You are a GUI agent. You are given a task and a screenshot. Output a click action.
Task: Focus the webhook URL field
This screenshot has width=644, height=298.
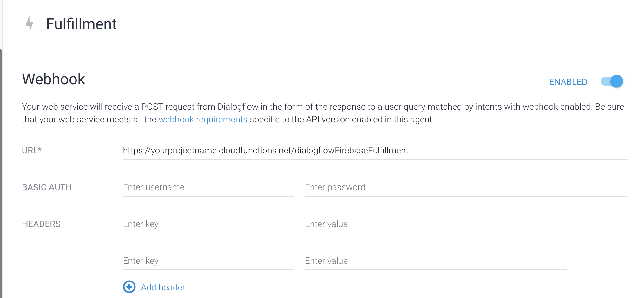tap(375, 151)
